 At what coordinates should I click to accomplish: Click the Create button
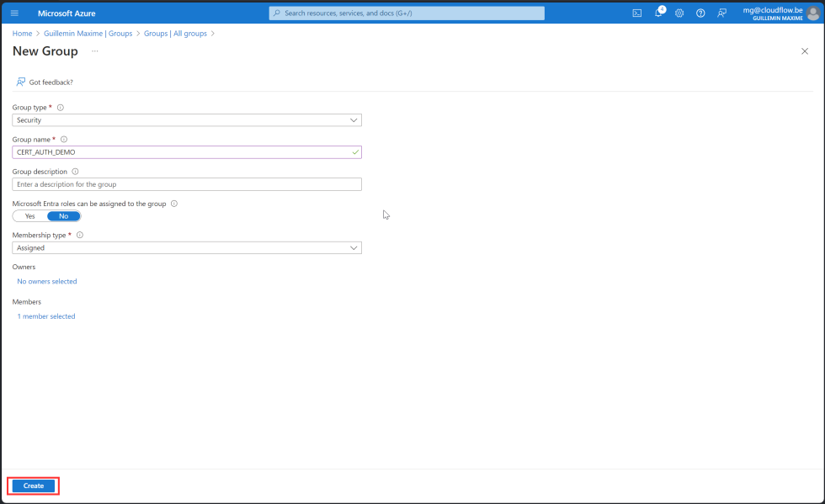(x=33, y=485)
